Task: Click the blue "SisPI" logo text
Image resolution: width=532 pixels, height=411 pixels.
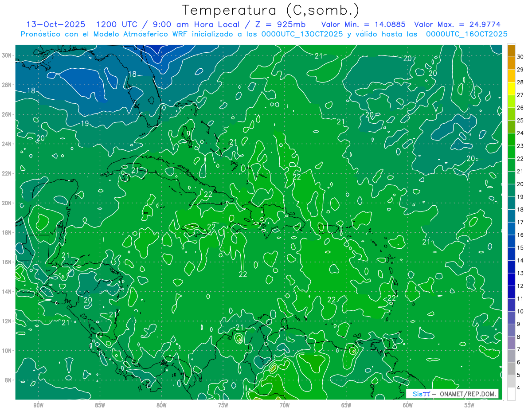Action: [x=421, y=394]
